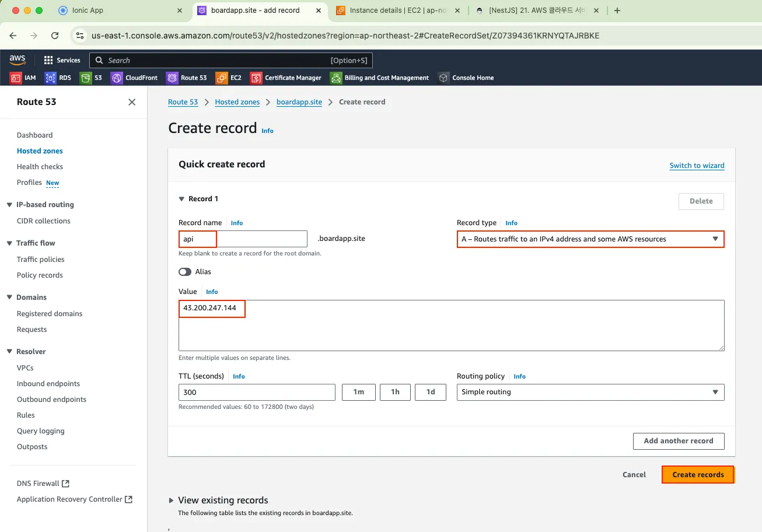Open Registered domains in the sidebar

click(50, 314)
